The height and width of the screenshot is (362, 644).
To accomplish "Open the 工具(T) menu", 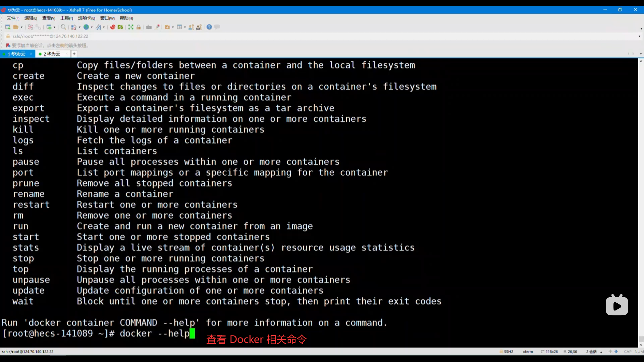I will point(66,18).
